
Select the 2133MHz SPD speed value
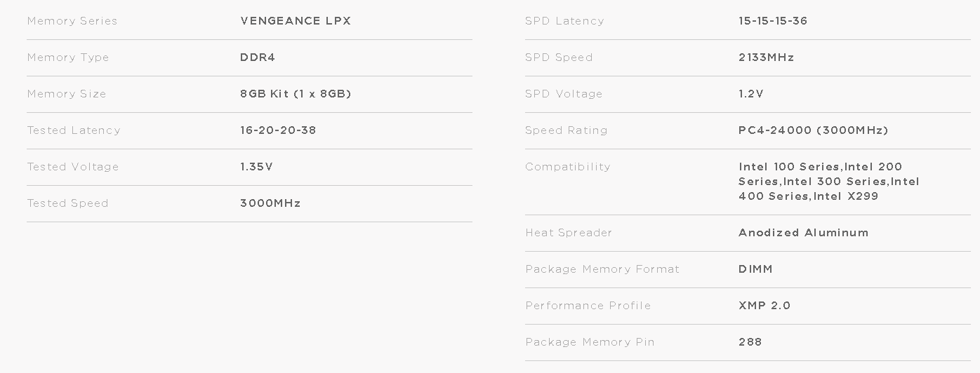pyautogui.click(x=767, y=57)
